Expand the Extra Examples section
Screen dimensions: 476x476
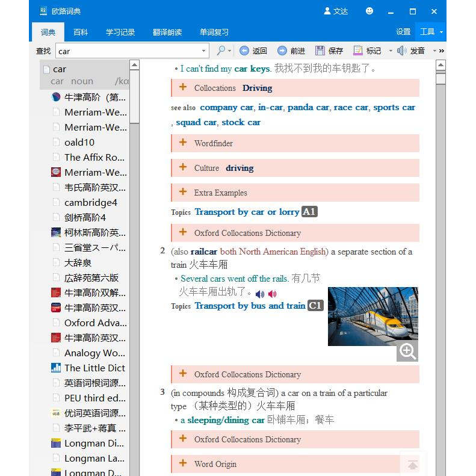tap(295, 193)
